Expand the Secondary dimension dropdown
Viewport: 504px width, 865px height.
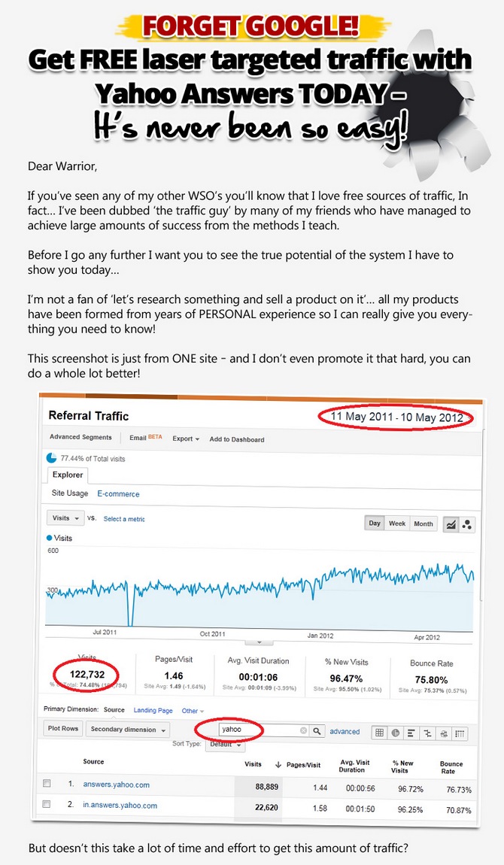coord(127,730)
